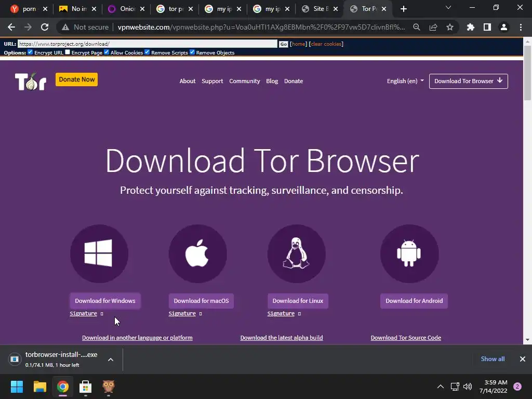Open the Blog menu item
532x399 pixels.
tap(272, 81)
